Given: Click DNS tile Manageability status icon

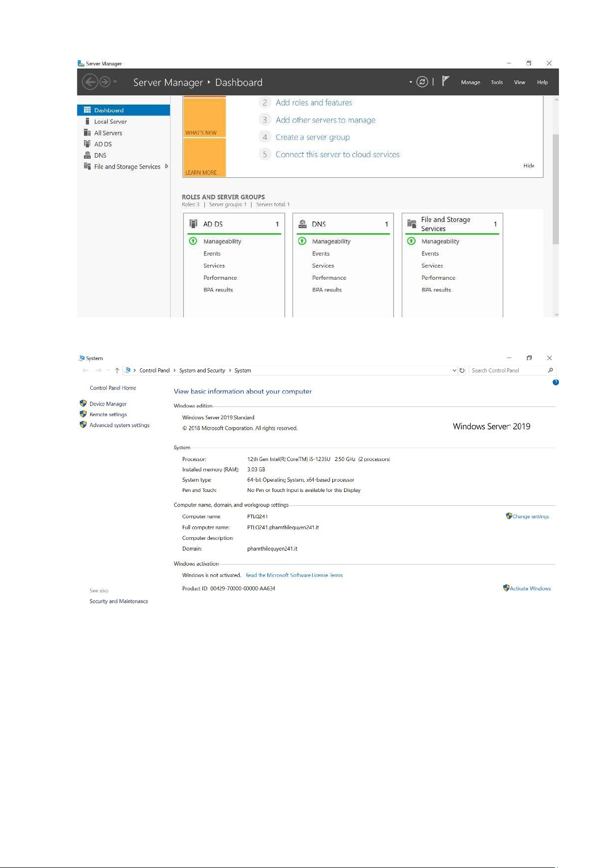Looking at the screenshot, I should pos(302,241).
